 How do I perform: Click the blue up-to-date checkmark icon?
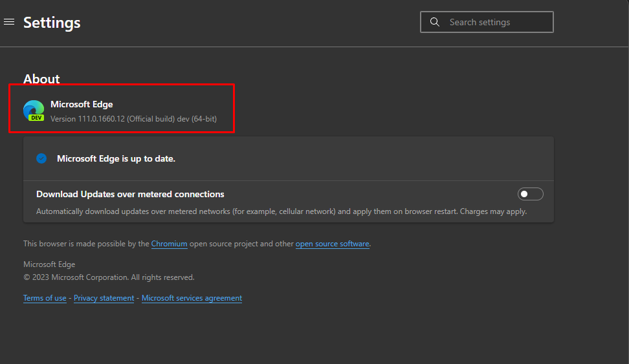(41, 159)
